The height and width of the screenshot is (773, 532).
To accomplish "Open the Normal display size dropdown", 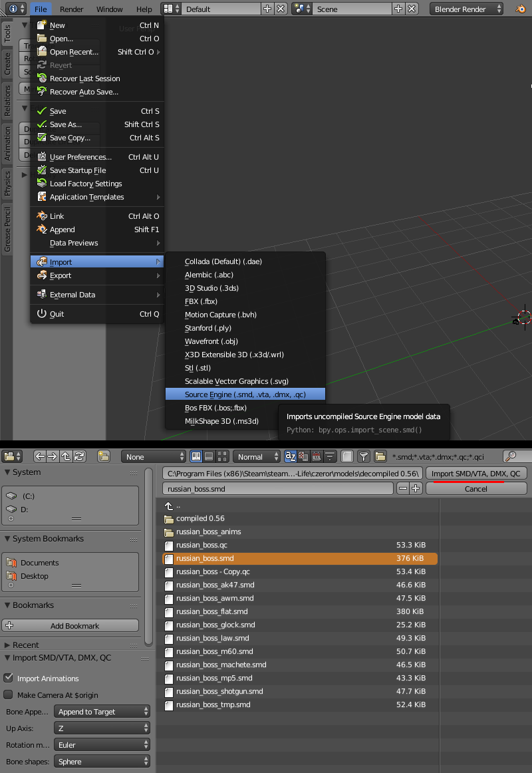I will click(256, 457).
